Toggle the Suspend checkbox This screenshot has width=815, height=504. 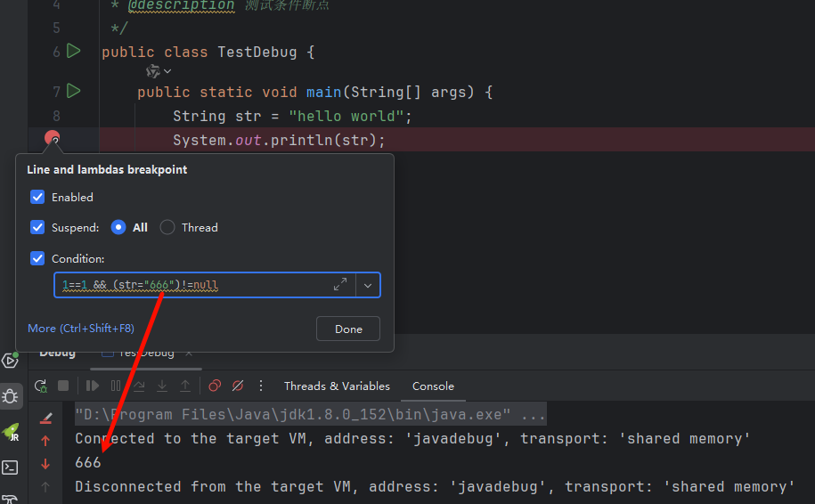37,227
